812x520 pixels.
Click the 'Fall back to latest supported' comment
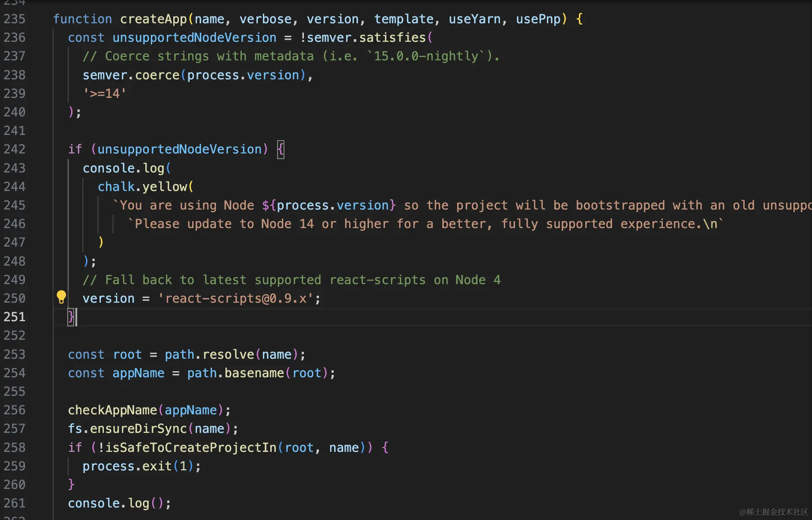291,280
